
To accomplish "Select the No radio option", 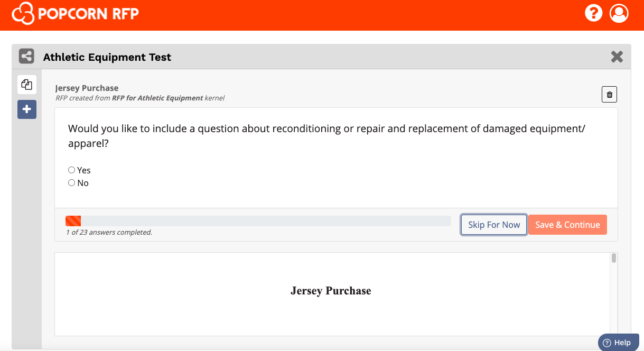I will coord(71,183).
